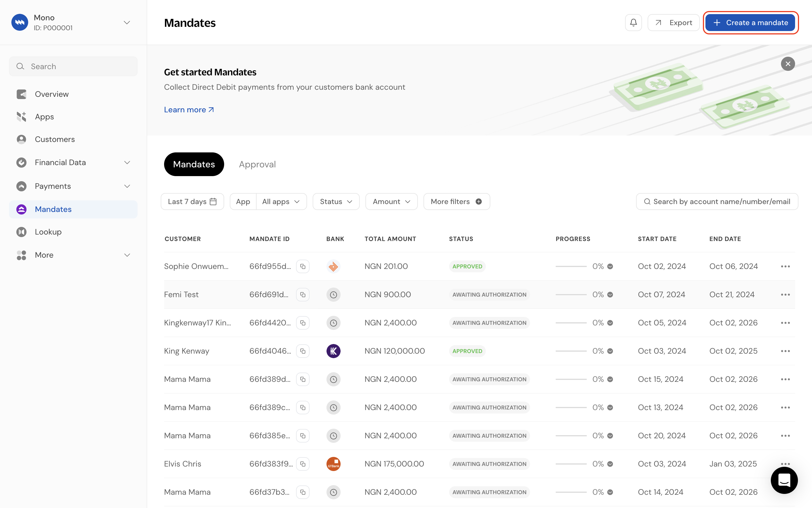Copy mandate ID 66fd955d
The image size is (812, 508).
pyautogui.click(x=303, y=266)
